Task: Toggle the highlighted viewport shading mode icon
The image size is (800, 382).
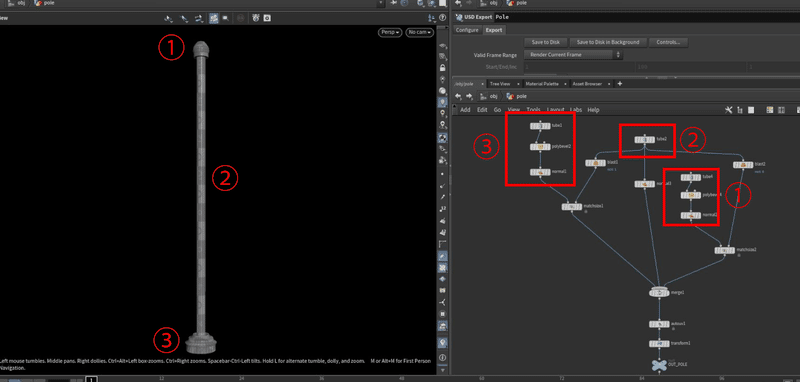Action: coord(214,18)
